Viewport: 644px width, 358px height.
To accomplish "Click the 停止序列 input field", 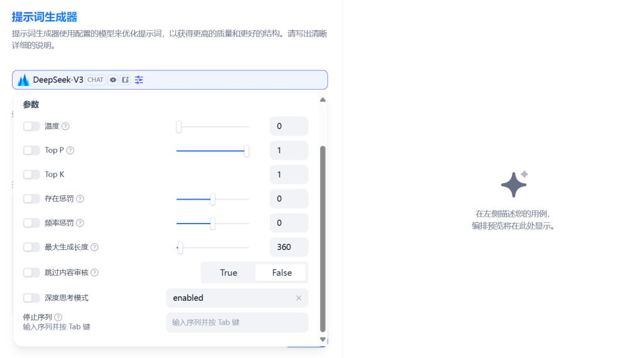I will tap(237, 322).
